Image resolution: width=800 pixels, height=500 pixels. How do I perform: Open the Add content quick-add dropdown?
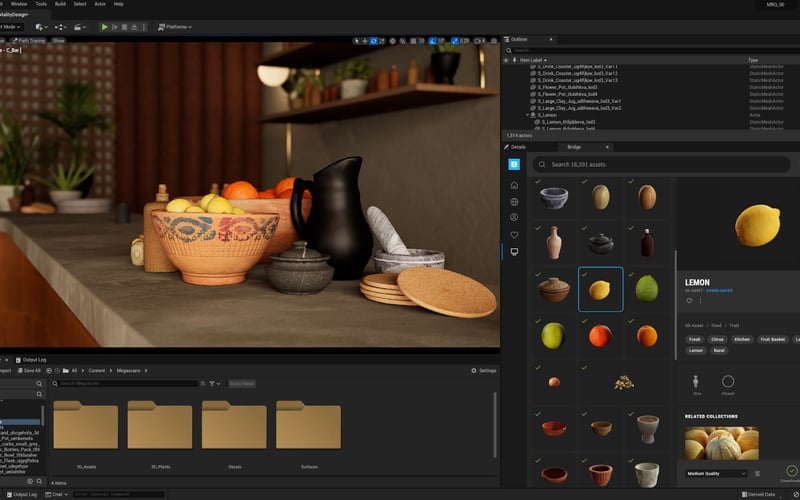coord(42,27)
